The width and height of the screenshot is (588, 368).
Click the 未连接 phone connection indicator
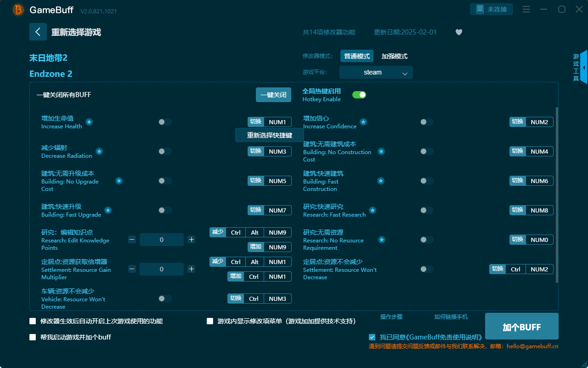(x=491, y=9)
